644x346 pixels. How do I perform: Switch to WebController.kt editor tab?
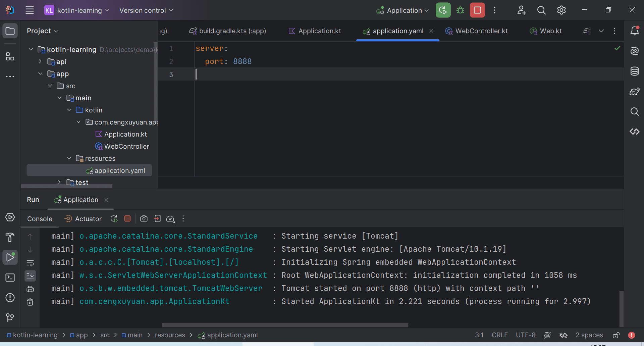pyautogui.click(x=476, y=31)
